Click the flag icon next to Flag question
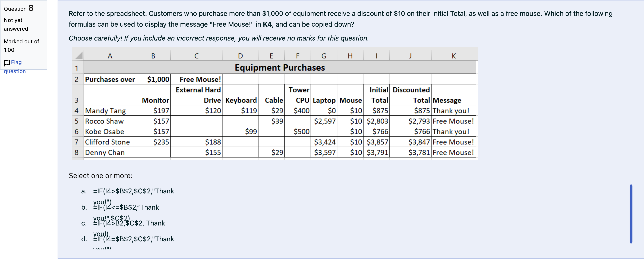644x266 pixels. [7, 63]
